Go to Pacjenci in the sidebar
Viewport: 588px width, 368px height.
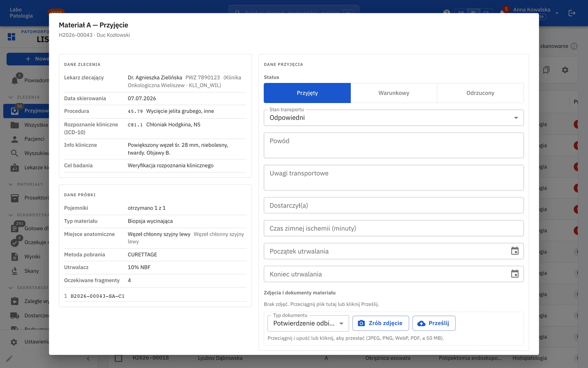26,139
